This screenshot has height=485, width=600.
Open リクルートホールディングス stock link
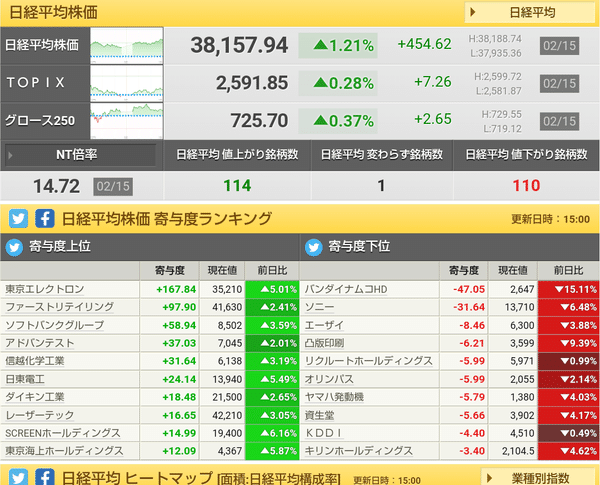(x=368, y=361)
